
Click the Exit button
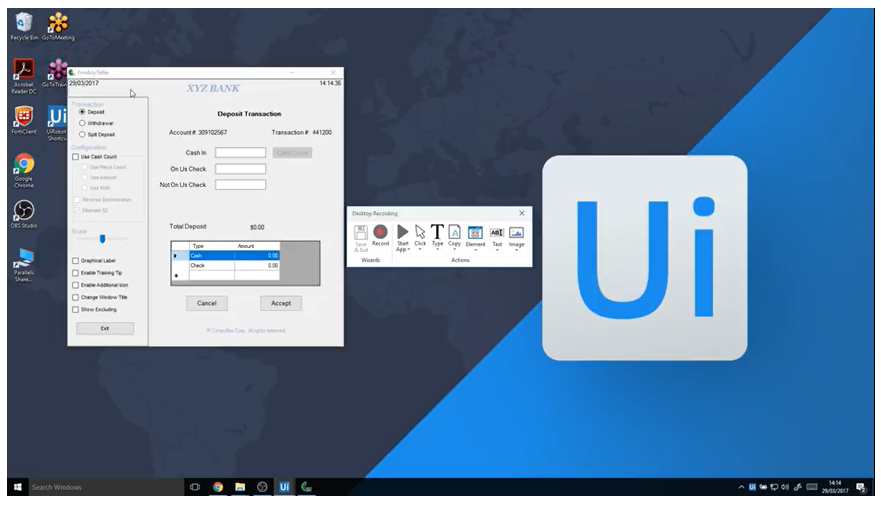pos(105,329)
